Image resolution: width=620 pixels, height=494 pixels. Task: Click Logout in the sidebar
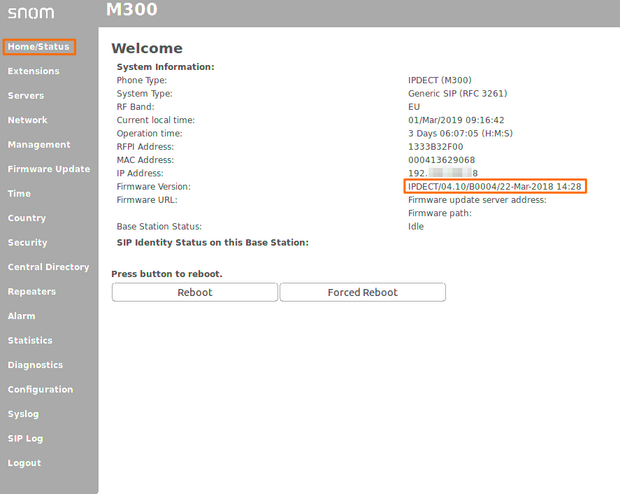(25, 463)
